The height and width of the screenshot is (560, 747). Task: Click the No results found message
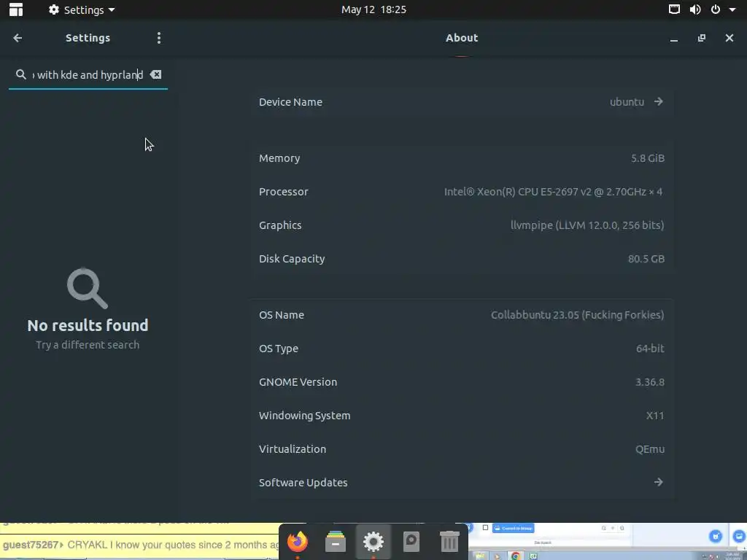[88, 325]
